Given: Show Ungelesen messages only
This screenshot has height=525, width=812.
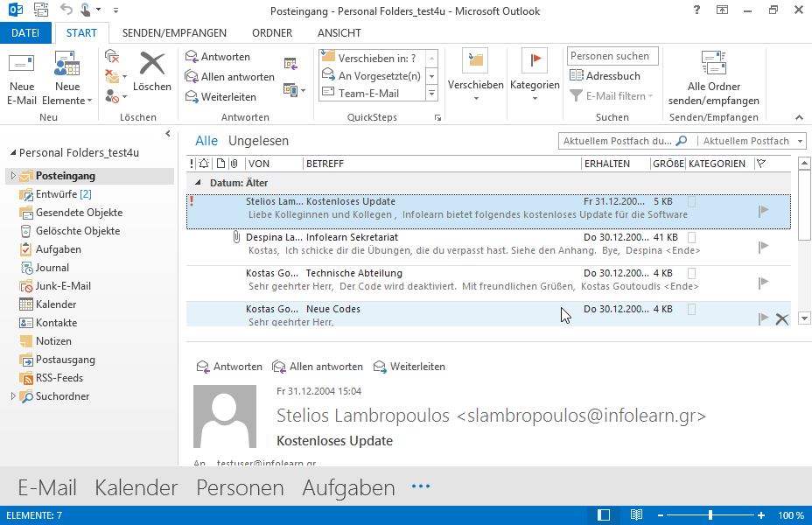Looking at the screenshot, I should click(258, 141).
